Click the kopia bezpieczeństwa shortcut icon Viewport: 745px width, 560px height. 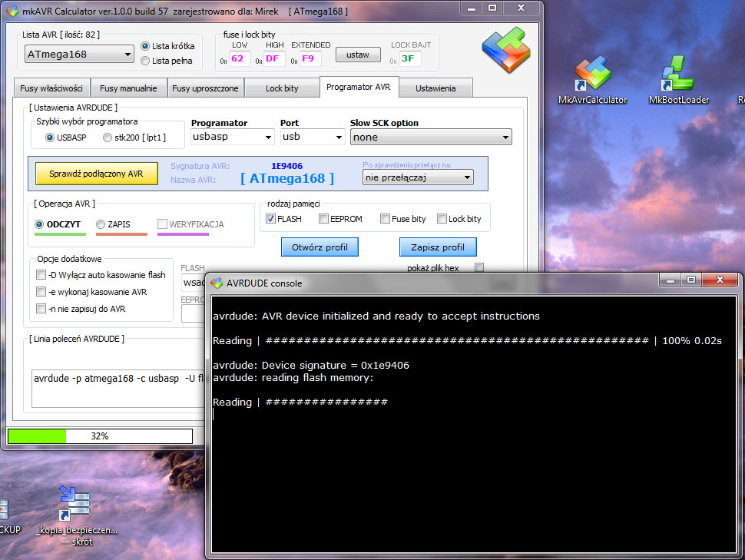tap(74, 503)
